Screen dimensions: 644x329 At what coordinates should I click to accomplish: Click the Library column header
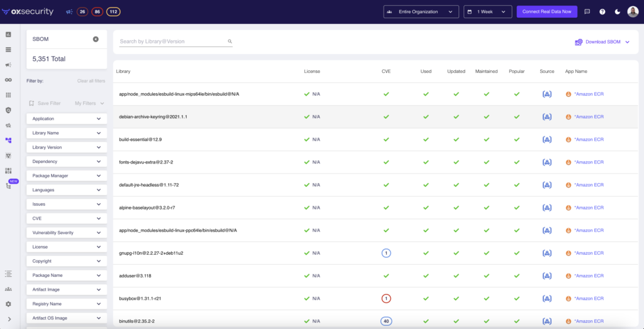123,71
